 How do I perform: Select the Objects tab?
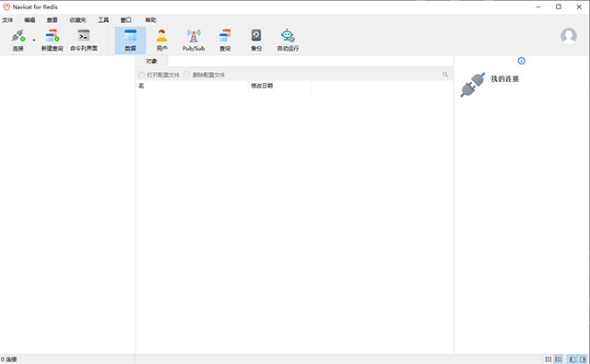(x=151, y=61)
